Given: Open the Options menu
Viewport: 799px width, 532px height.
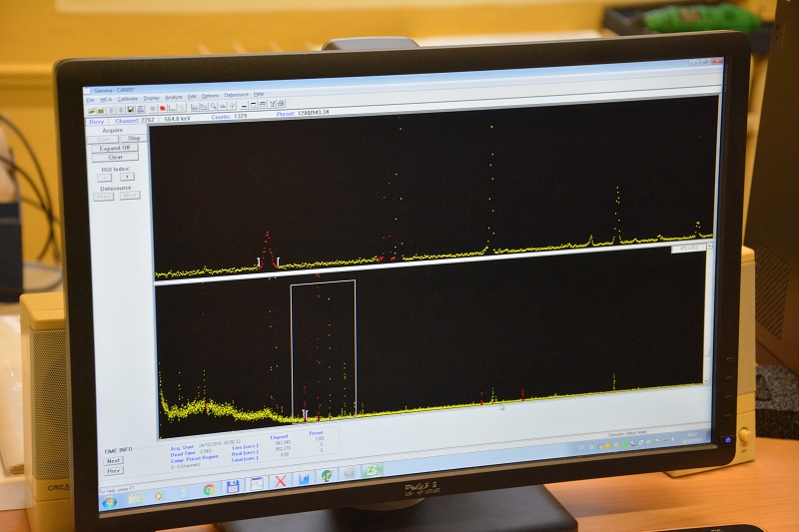Looking at the screenshot, I should coord(210,96).
